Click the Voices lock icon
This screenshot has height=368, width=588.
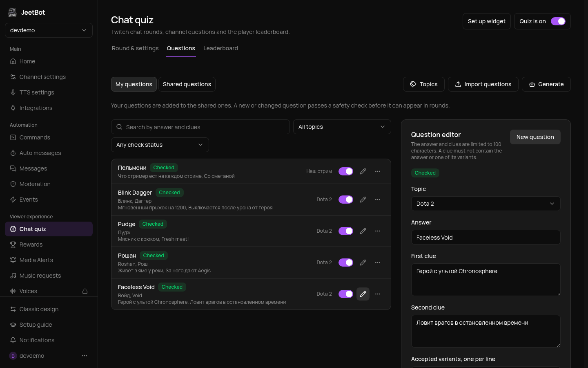click(x=85, y=291)
